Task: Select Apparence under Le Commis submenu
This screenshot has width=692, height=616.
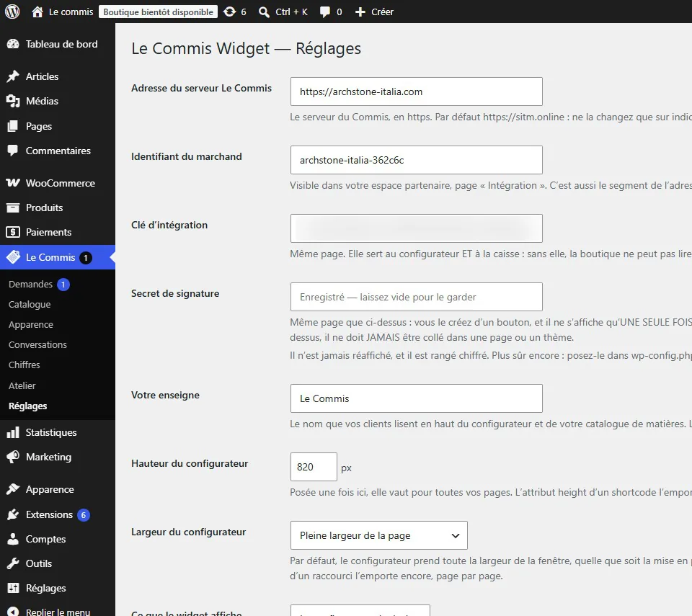Action: [31, 325]
